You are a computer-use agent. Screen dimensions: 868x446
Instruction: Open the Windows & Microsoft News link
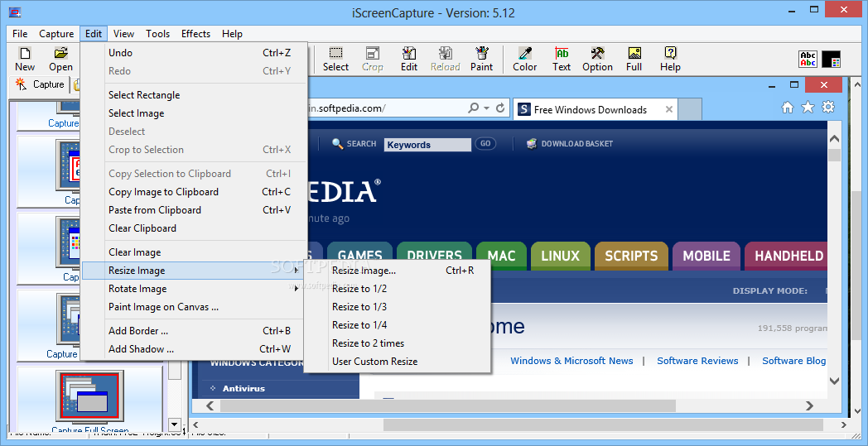tap(571, 361)
